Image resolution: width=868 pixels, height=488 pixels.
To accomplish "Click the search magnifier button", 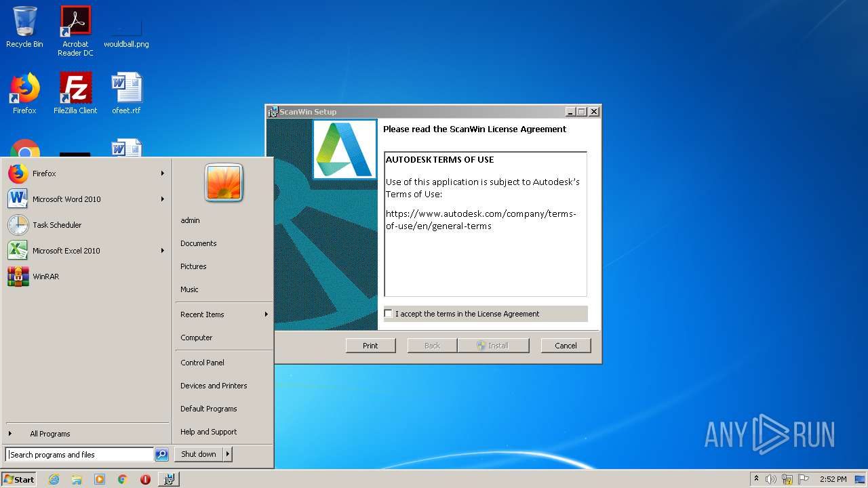I will [161, 455].
